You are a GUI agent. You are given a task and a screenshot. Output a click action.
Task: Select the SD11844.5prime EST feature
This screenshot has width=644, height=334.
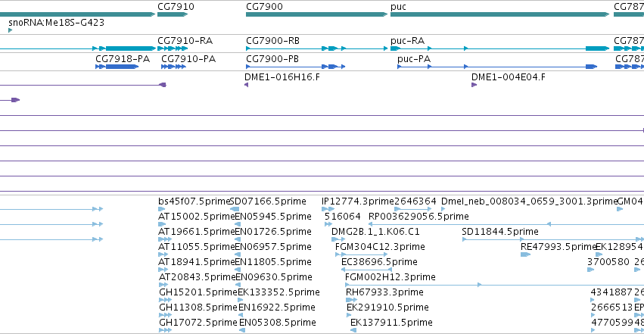(553, 239)
